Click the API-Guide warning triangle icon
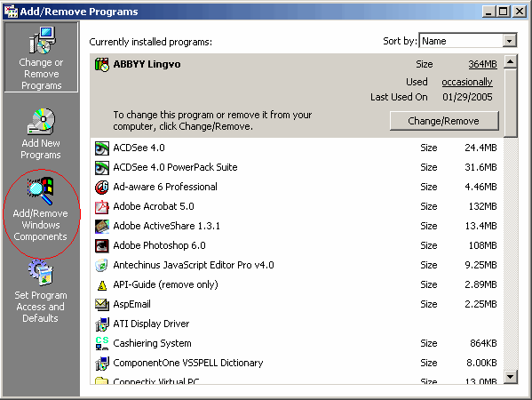Screen dimensions: 532x400 pyautogui.click(x=102, y=285)
